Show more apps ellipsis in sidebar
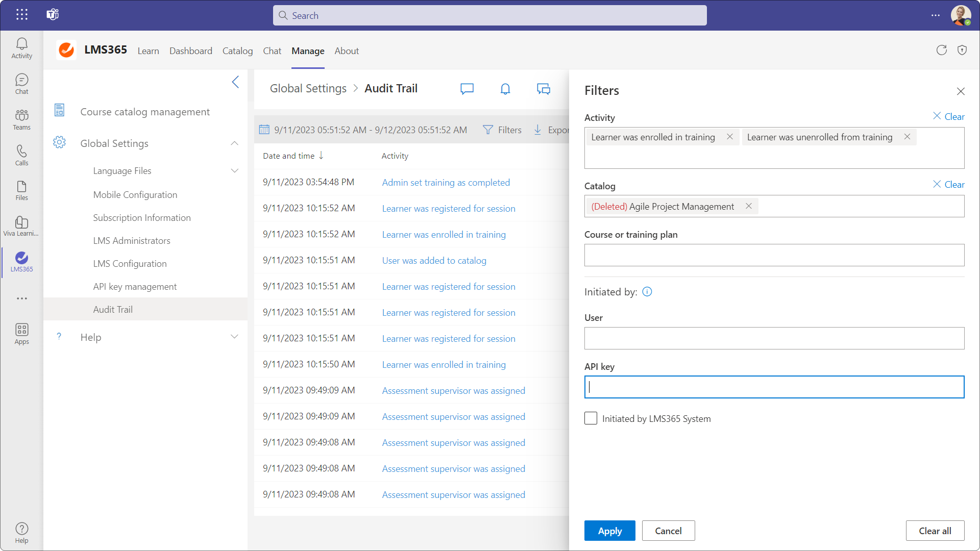Image resolution: width=980 pixels, height=551 pixels. pyautogui.click(x=21, y=298)
